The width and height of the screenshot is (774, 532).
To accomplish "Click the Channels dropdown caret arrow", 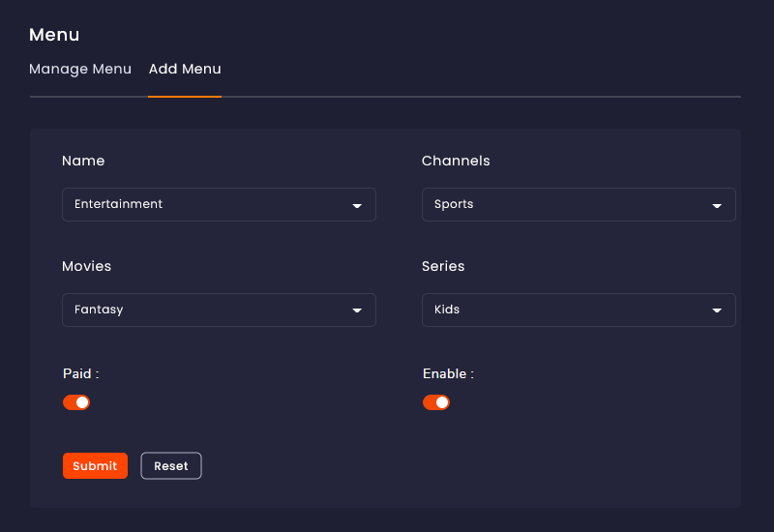I will click(x=717, y=206).
